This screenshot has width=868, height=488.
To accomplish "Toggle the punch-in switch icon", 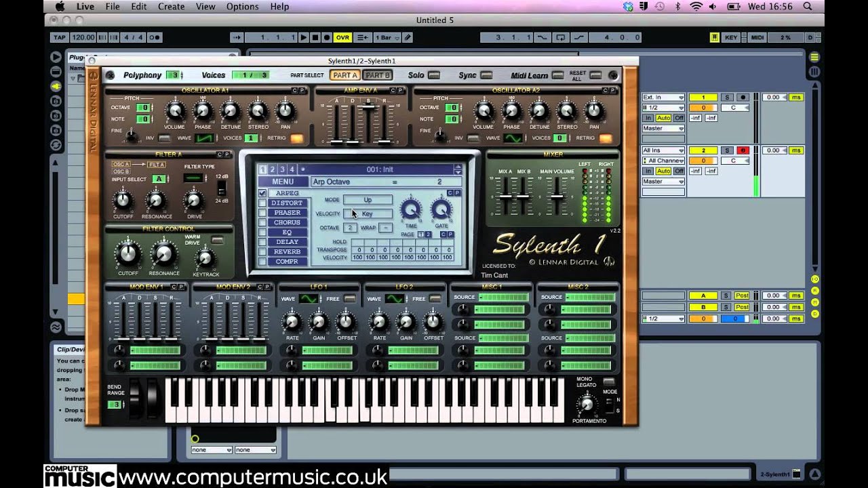I will 544,38.
